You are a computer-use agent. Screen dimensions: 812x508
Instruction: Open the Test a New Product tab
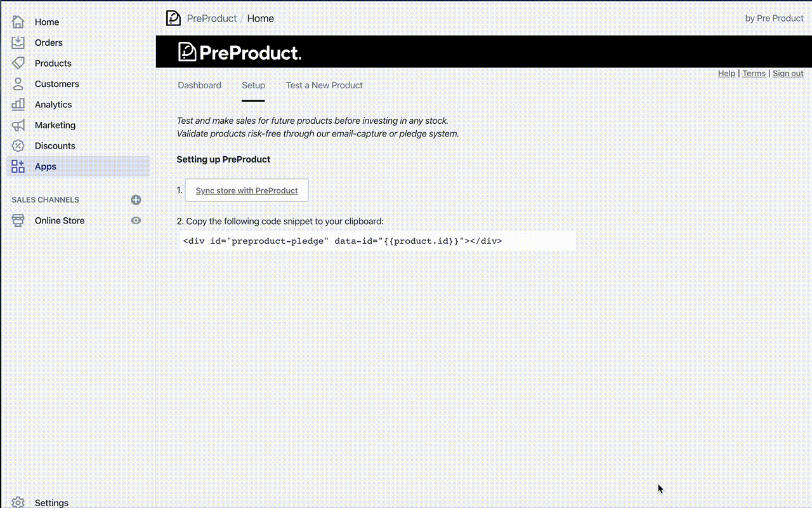[x=324, y=85]
